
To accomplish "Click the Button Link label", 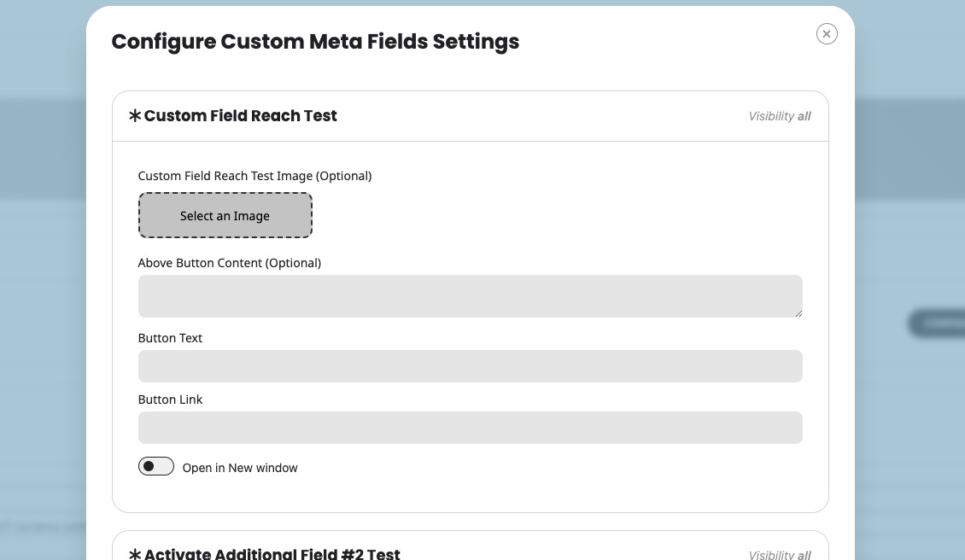I will point(170,400).
